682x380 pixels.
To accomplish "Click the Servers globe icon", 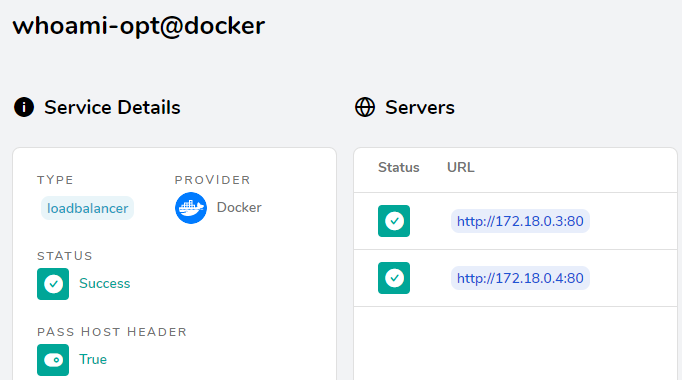I will [x=365, y=107].
